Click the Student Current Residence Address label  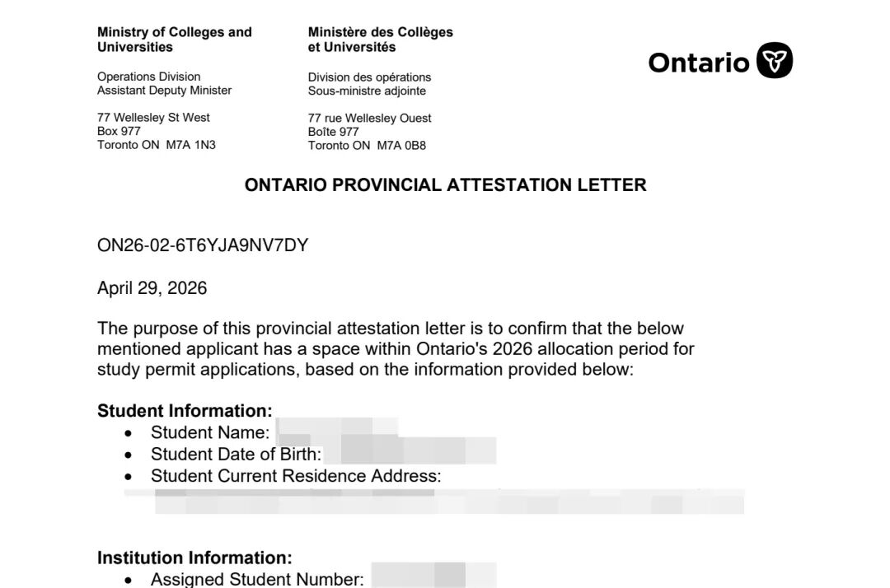point(296,476)
